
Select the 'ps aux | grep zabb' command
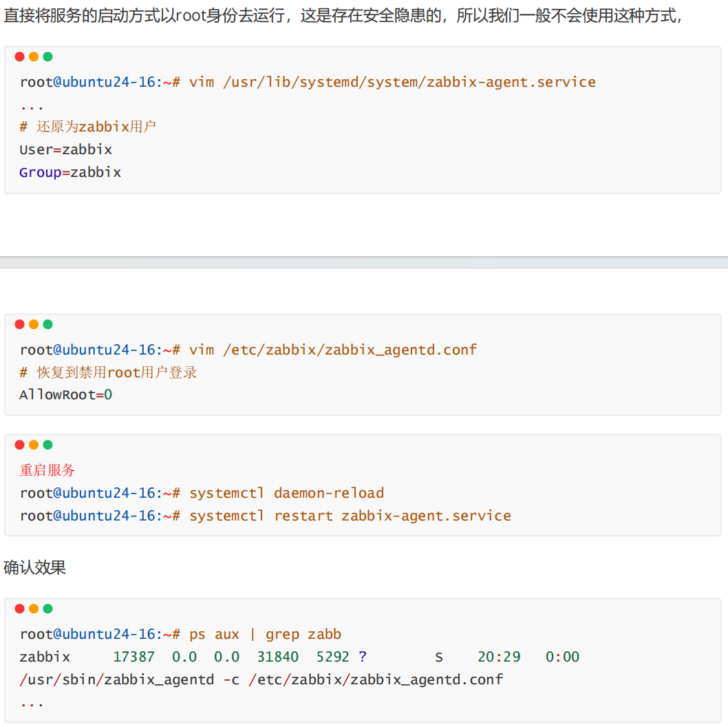pos(180,634)
